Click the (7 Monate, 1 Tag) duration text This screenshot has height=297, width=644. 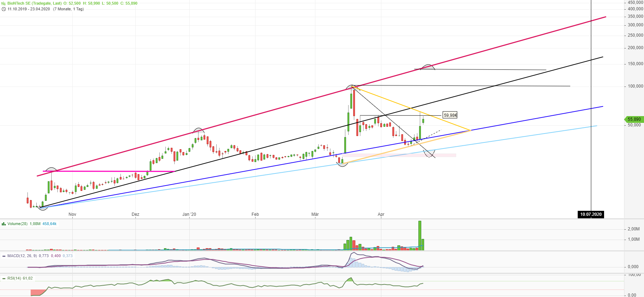(68, 9)
